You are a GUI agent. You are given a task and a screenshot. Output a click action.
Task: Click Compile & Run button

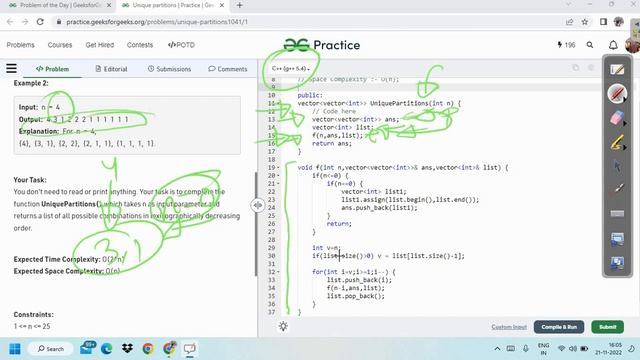pos(559,327)
